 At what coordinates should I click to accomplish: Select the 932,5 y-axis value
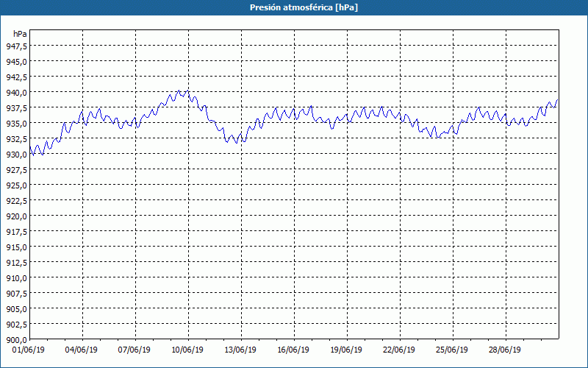[x=16, y=139]
